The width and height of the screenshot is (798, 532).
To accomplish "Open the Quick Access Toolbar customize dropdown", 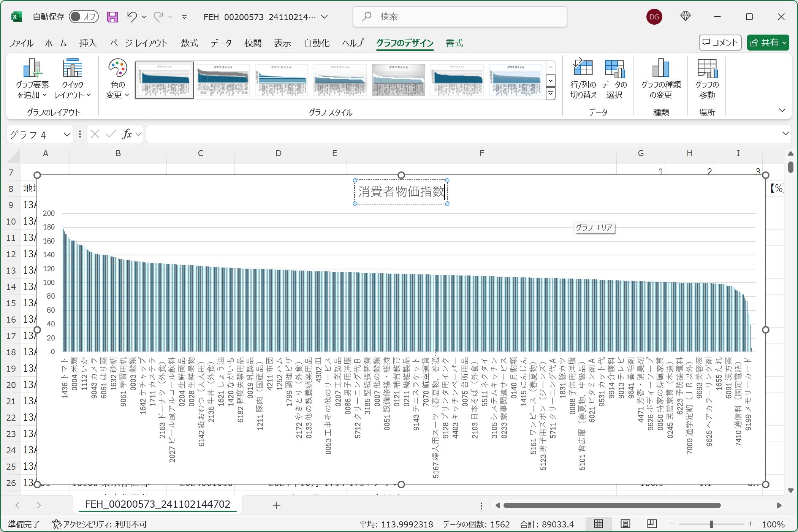I will pyautogui.click(x=184, y=17).
